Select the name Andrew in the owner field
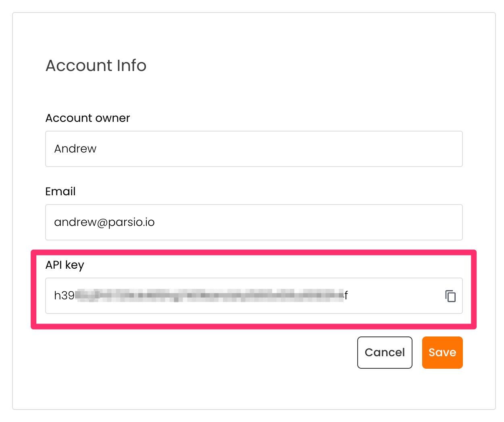 (75, 148)
